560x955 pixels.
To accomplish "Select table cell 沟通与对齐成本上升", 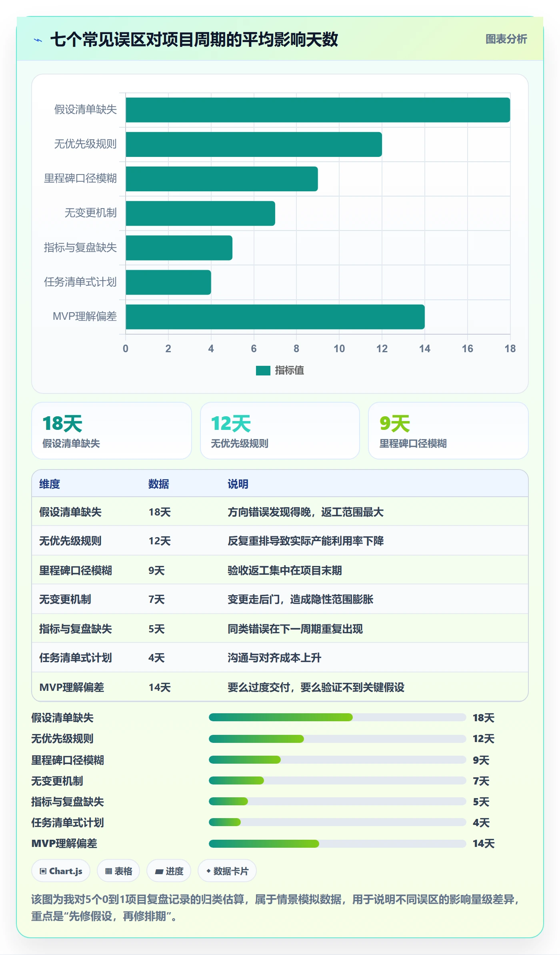I will pos(274,658).
